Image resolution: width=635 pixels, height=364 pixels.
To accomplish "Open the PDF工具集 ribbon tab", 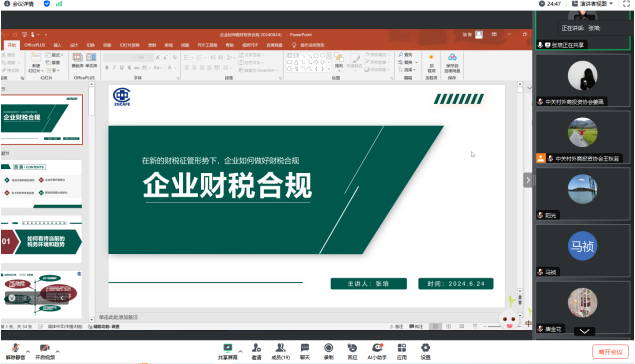I will pos(207,45).
